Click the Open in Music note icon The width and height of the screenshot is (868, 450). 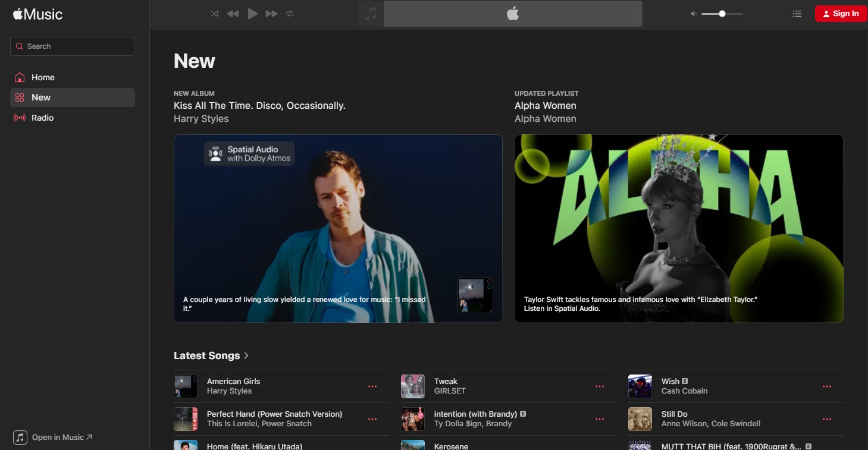pyautogui.click(x=20, y=438)
